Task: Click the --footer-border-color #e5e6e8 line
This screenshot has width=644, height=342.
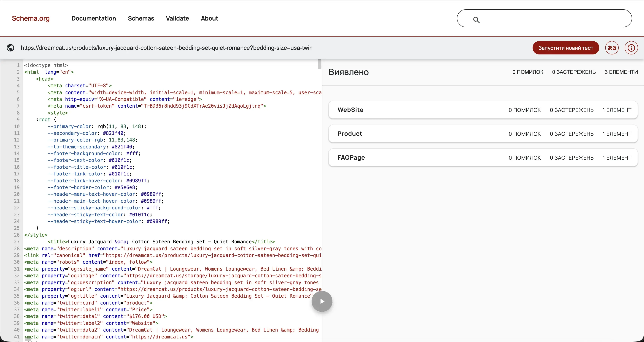Action: click(x=92, y=187)
